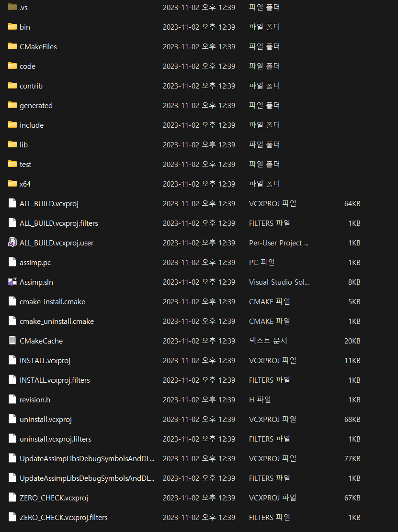Click the 'H 파일' type of revision.h

pos(260,399)
